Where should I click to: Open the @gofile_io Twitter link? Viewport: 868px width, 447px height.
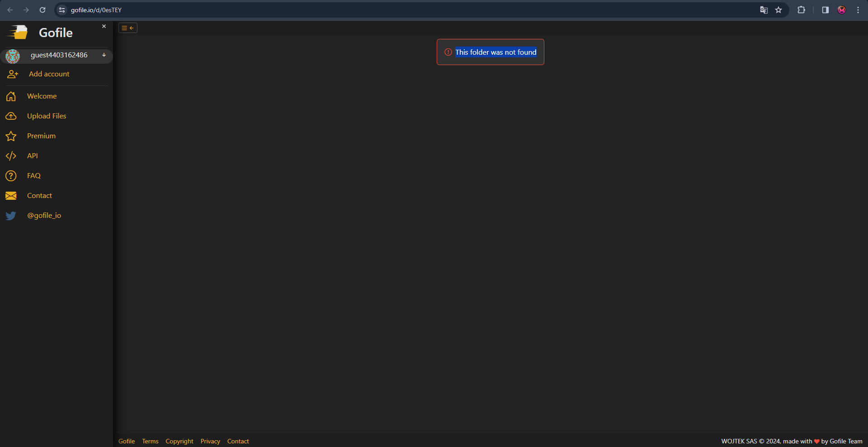pos(44,216)
